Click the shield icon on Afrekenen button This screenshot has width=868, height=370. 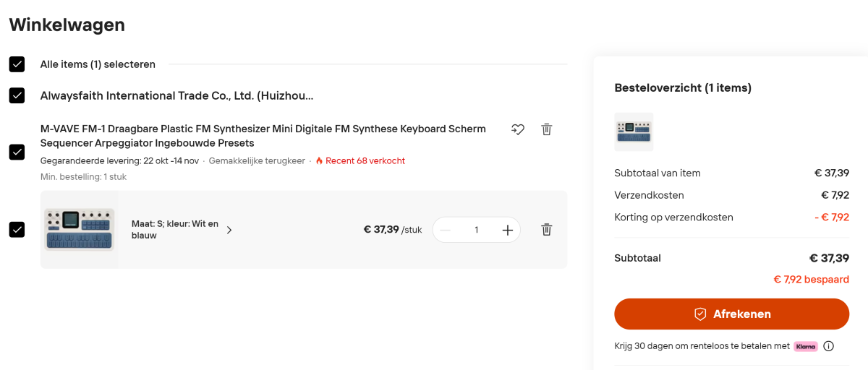(x=699, y=314)
